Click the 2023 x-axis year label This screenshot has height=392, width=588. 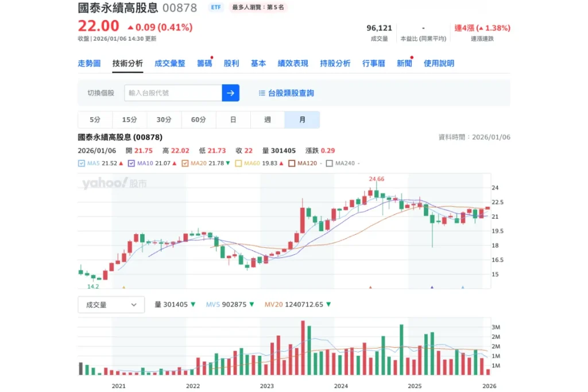tap(267, 386)
